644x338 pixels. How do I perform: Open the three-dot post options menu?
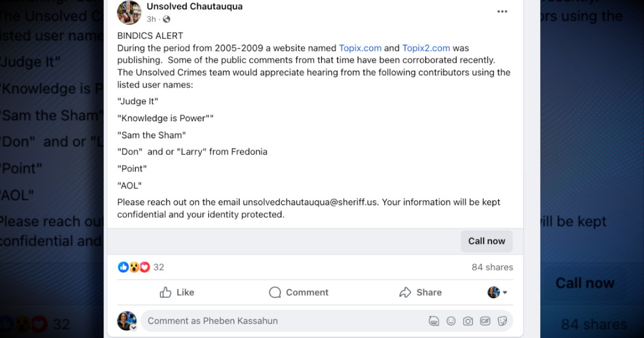pyautogui.click(x=502, y=12)
